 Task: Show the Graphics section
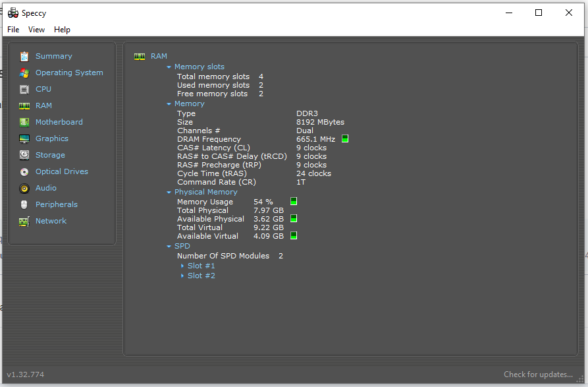(52, 139)
